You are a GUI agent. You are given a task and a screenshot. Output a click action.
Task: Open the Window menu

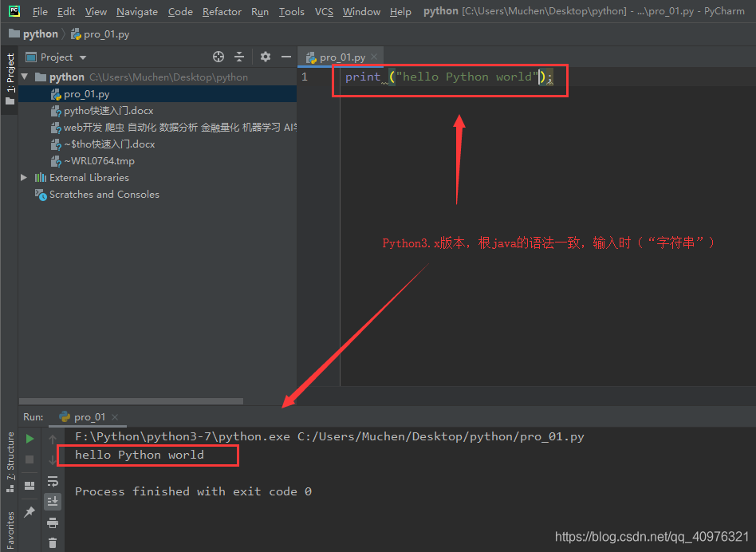[x=361, y=12]
